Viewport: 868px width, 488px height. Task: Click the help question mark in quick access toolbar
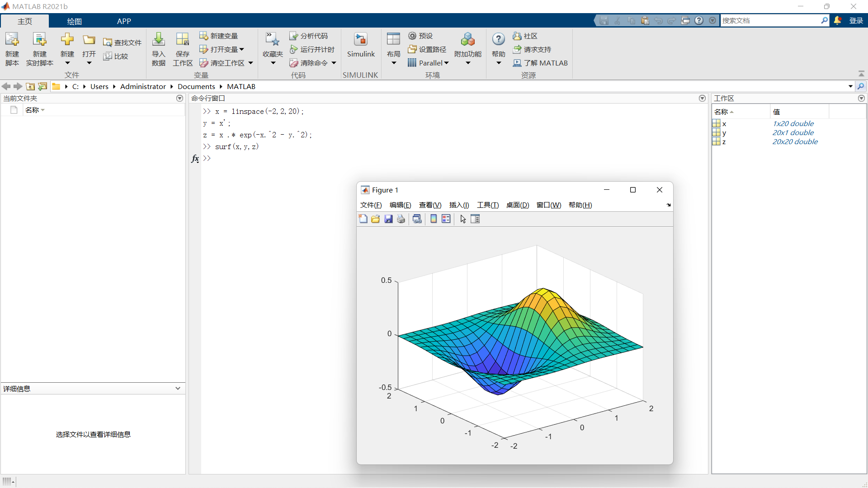coord(699,20)
